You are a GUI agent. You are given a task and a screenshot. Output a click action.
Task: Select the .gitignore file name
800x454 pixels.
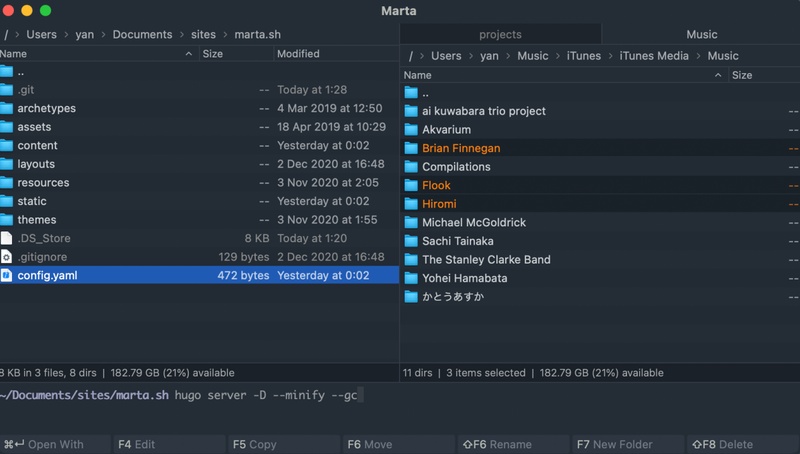tap(42, 257)
